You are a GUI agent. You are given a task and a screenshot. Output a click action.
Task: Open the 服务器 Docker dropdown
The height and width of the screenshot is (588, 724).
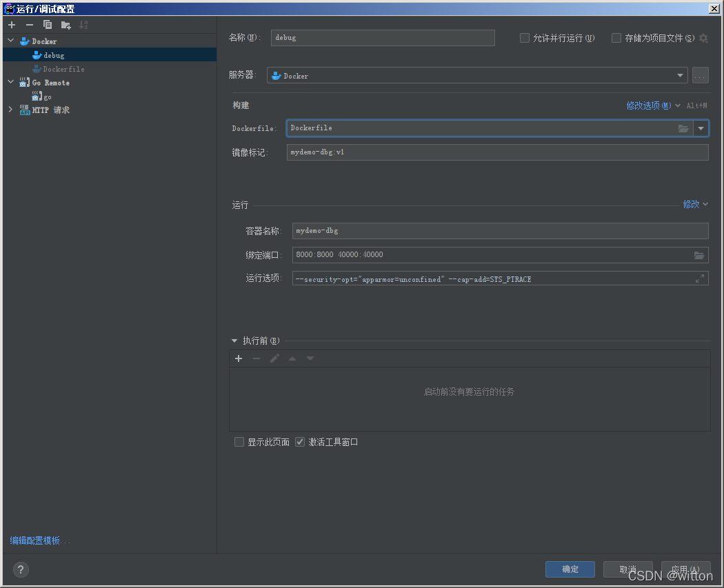click(x=477, y=76)
